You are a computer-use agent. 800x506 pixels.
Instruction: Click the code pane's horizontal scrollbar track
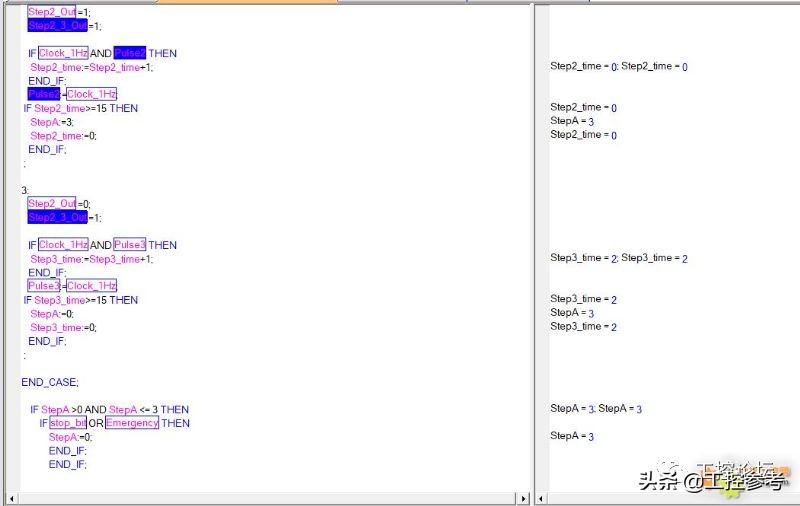click(x=267, y=498)
